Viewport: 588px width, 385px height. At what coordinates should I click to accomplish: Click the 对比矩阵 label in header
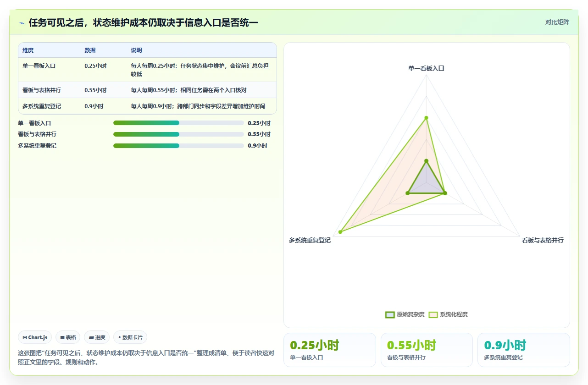557,22
